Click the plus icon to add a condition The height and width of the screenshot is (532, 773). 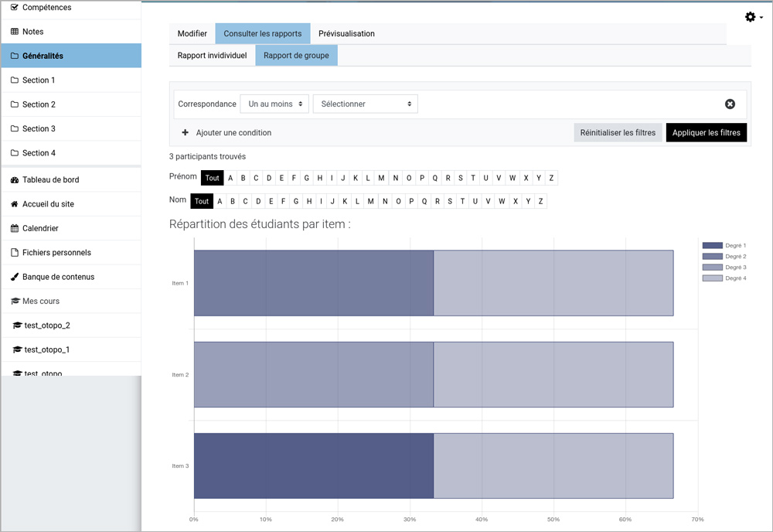[x=186, y=133]
